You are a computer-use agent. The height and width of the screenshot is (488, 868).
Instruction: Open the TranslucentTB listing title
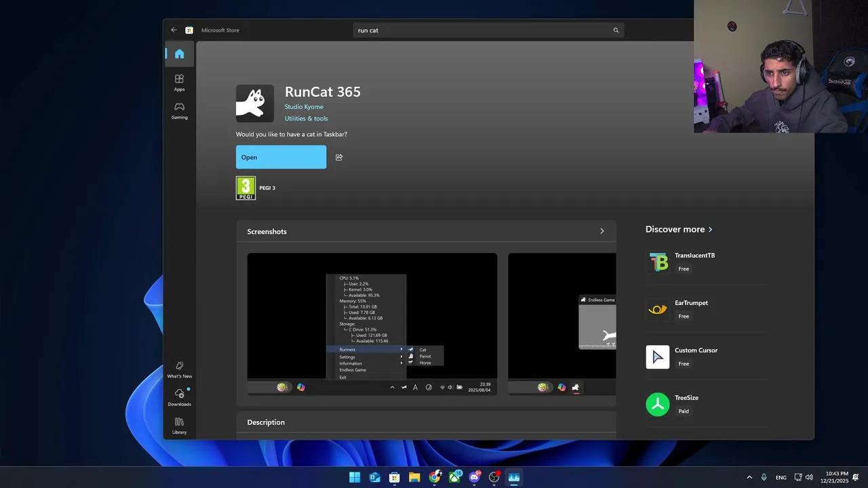pyautogui.click(x=694, y=256)
